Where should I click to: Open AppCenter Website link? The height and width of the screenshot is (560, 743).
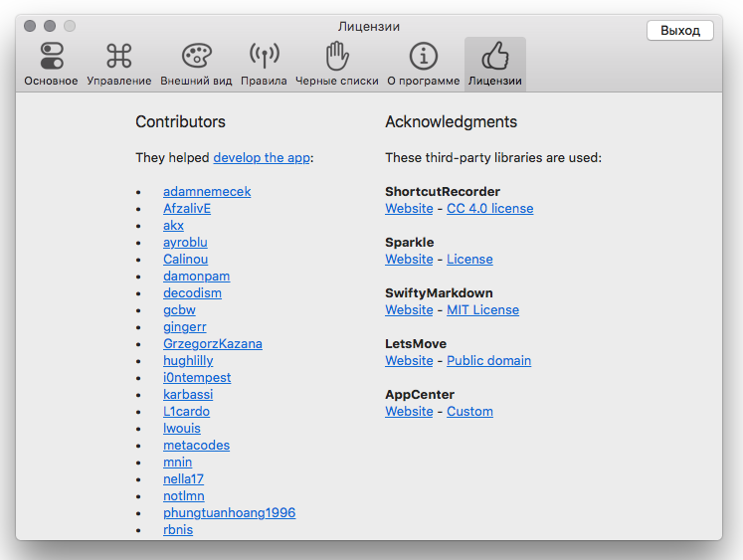pos(409,411)
